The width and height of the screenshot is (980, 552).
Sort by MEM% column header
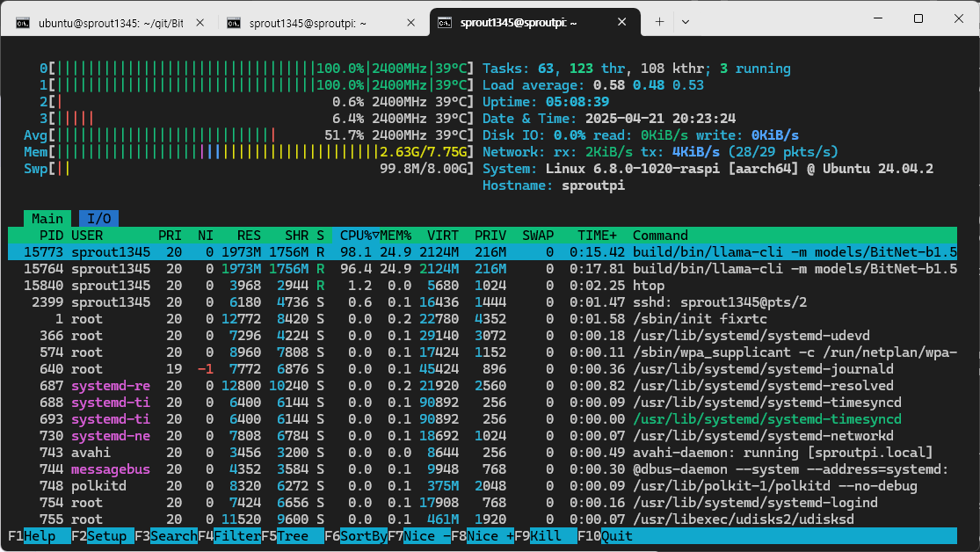click(396, 236)
